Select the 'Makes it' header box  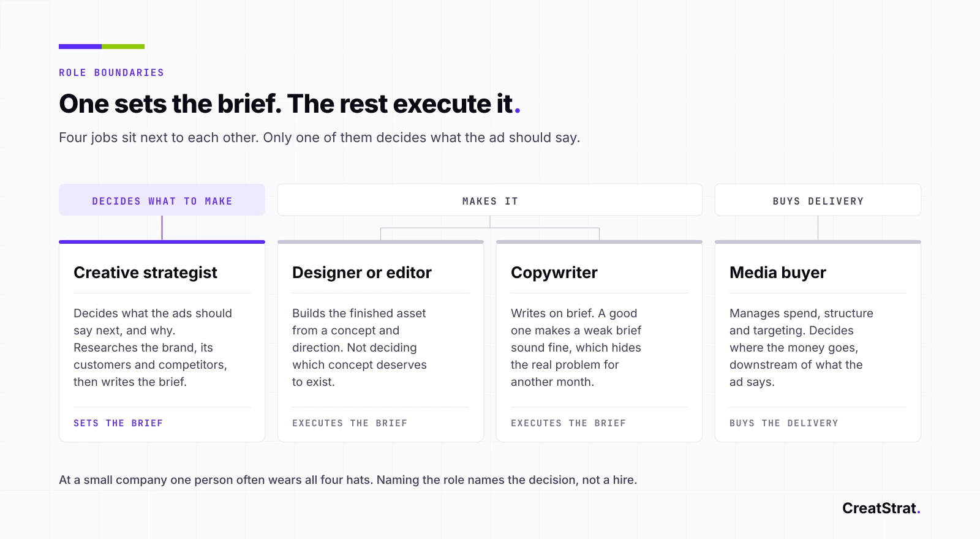click(490, 200)
